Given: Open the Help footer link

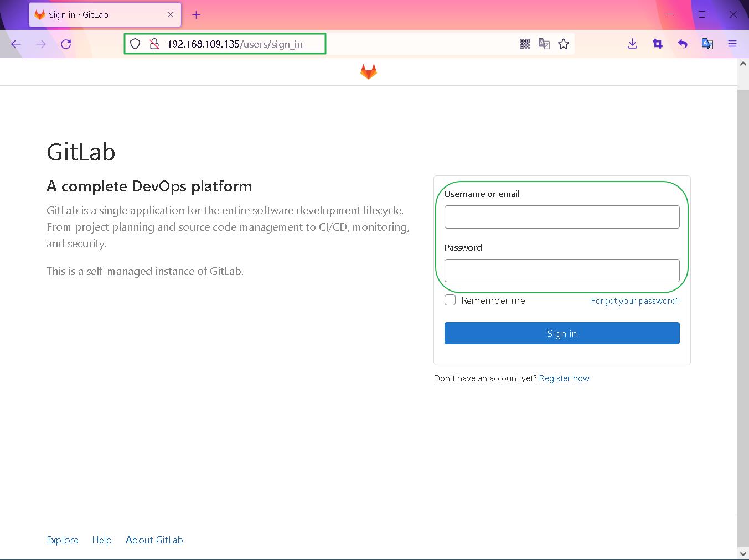Looking at the screenshot, I should [102, 540].
